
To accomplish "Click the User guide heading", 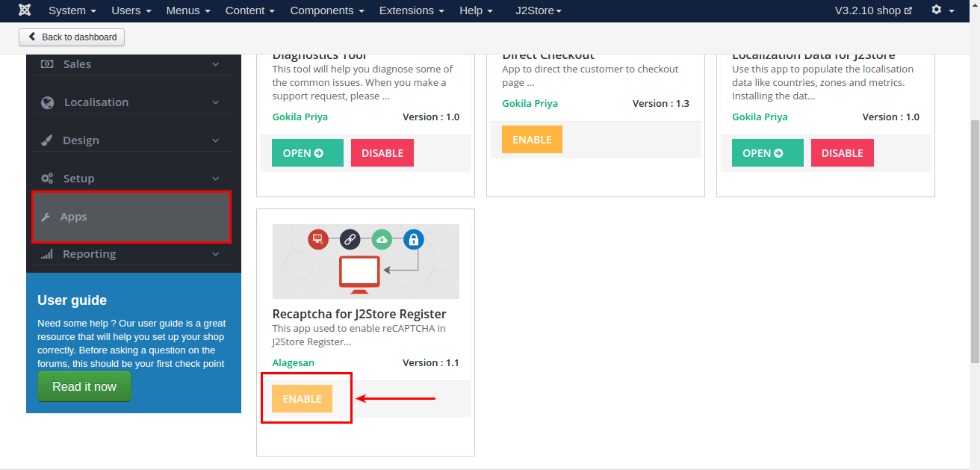I will (x=72, y=300).
